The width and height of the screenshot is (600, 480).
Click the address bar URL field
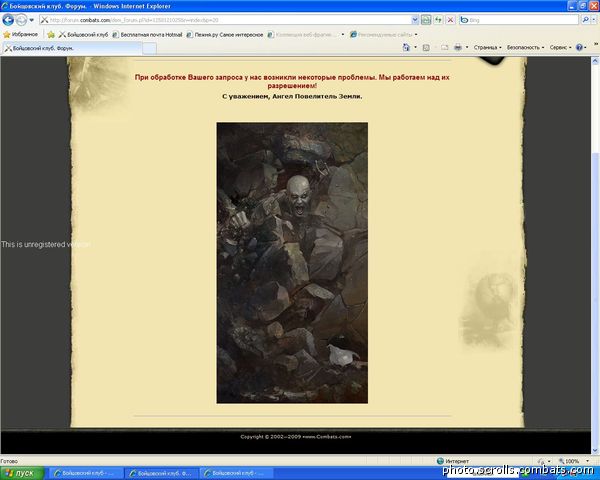225,20
